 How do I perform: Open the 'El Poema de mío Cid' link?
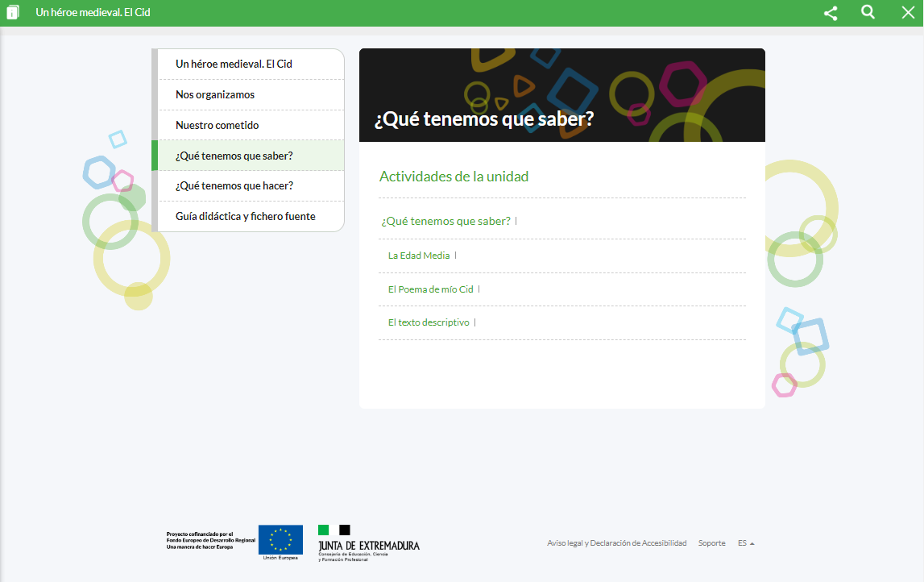click(x=430, y=289)
